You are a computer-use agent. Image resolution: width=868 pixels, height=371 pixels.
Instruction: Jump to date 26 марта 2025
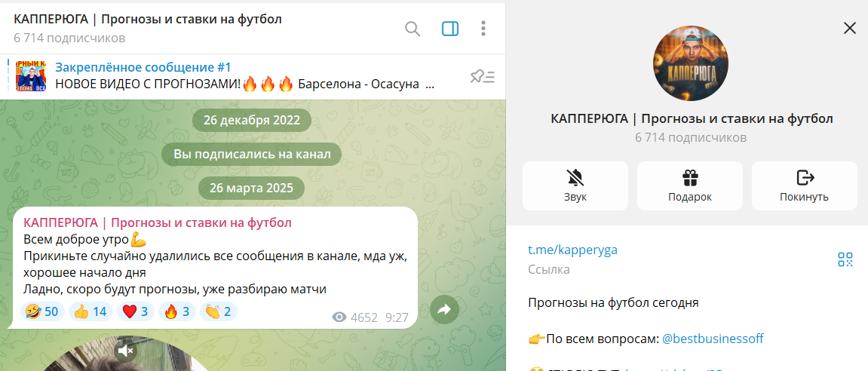[x=252, y=189]
